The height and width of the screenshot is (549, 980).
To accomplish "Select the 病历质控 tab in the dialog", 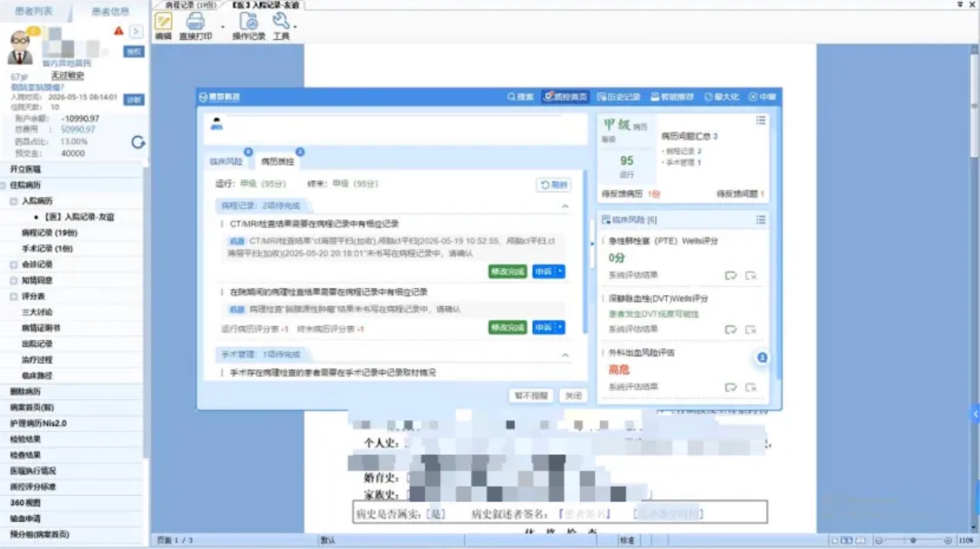I will point(277,161).
